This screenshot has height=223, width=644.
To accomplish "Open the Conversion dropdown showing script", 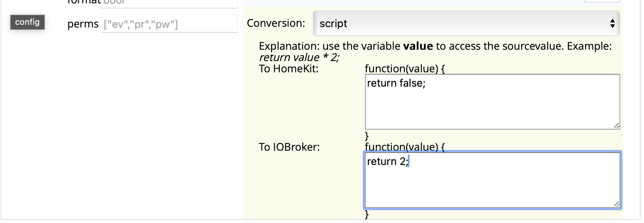I will [466, 23].
